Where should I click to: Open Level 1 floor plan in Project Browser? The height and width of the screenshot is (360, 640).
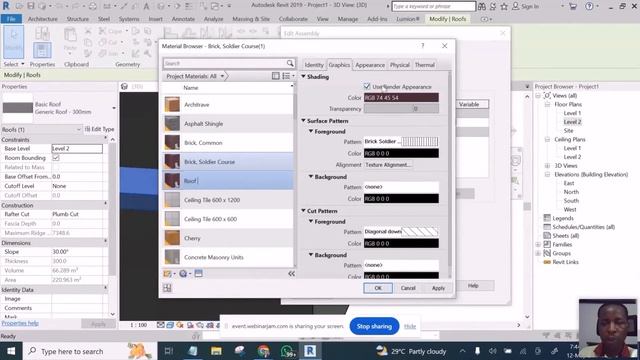pyautogui.click(x=572, y=113)
